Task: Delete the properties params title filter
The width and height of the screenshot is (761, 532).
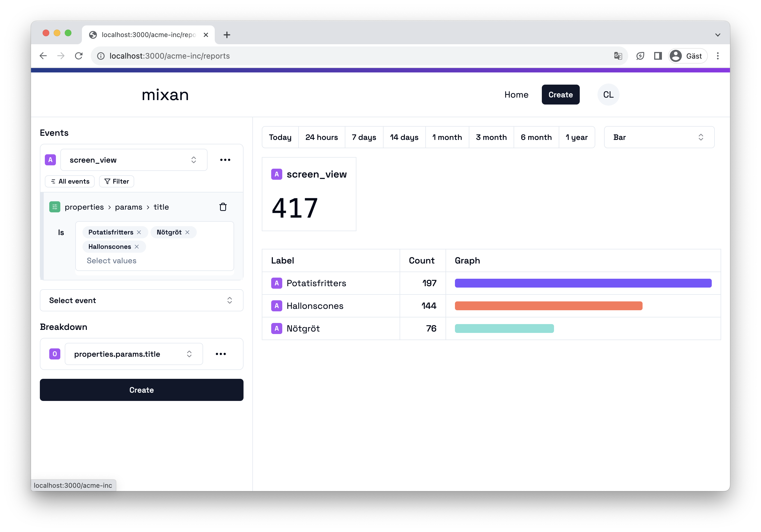Action: (223, 207)
